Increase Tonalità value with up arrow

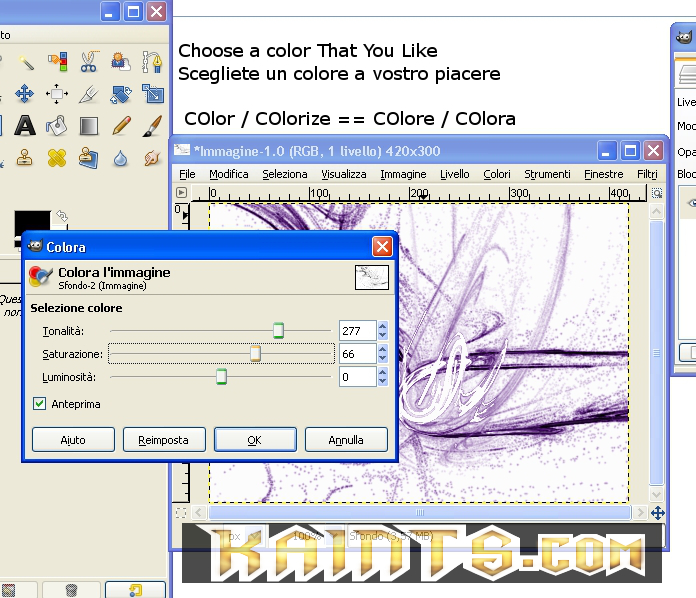(x=383, y=326)
